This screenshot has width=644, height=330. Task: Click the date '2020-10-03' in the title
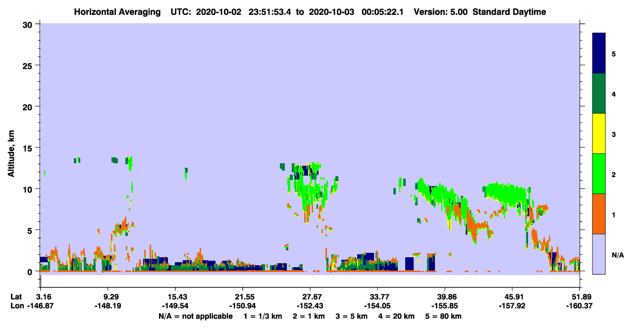click(x=333, y=12)
